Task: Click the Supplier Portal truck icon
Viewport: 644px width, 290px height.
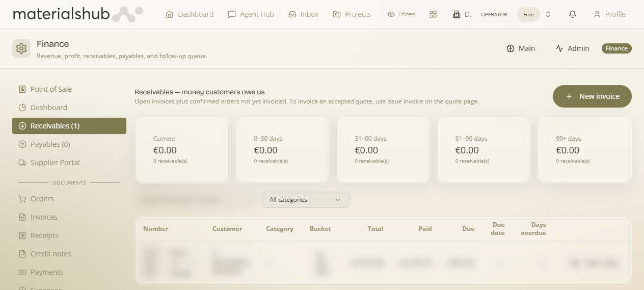Action: [22, 163]
